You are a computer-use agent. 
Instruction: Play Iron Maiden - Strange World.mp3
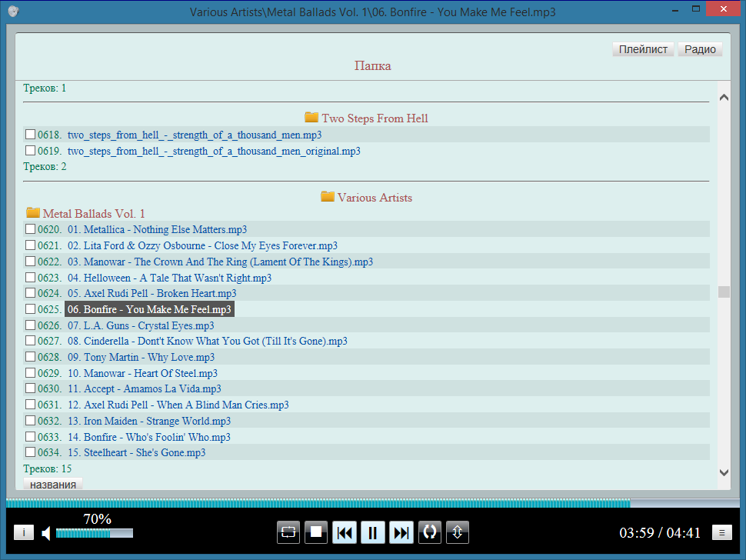149,421
